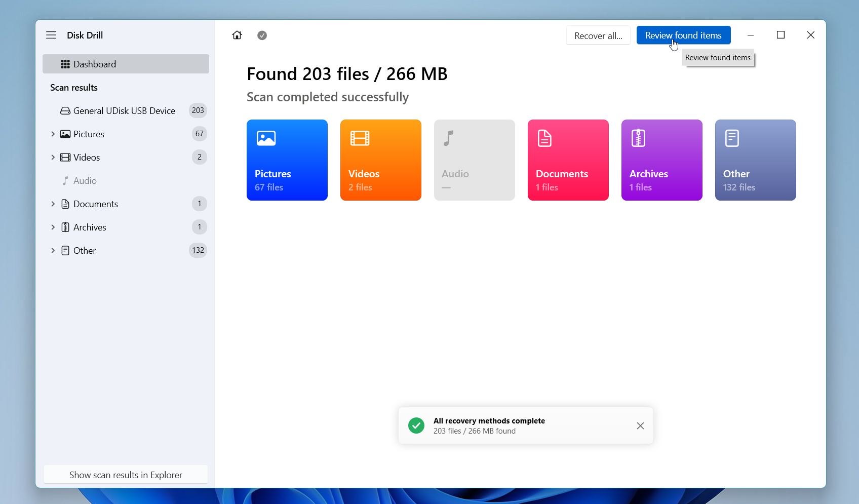The height and width of the screenshot is (504, 859).
Task: Open the Archives 1 files card
Action: tap(662, 160)
